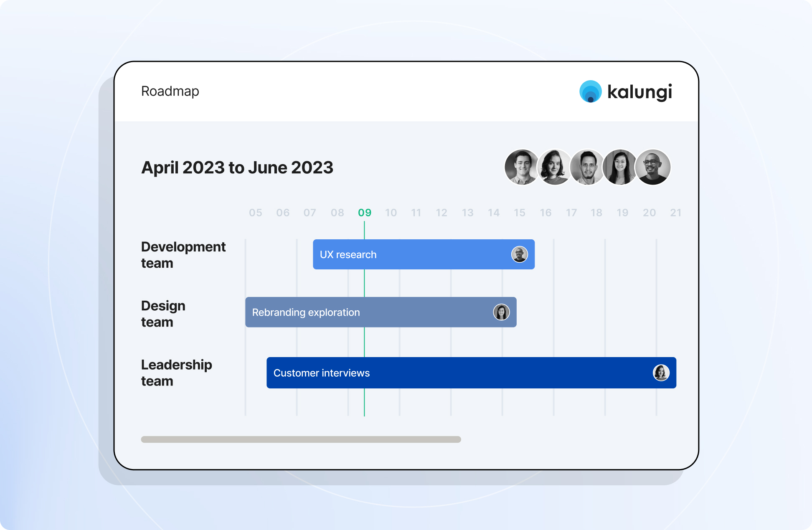This screenshot has height=530, width=812.
Task: Click the second avatar in the team row
Action: click(554, 167)
